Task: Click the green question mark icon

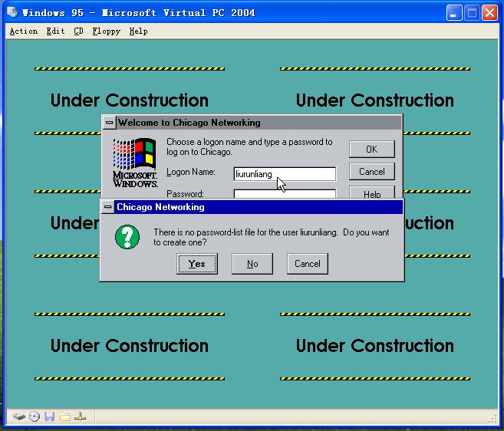Action: click(127, 237)
